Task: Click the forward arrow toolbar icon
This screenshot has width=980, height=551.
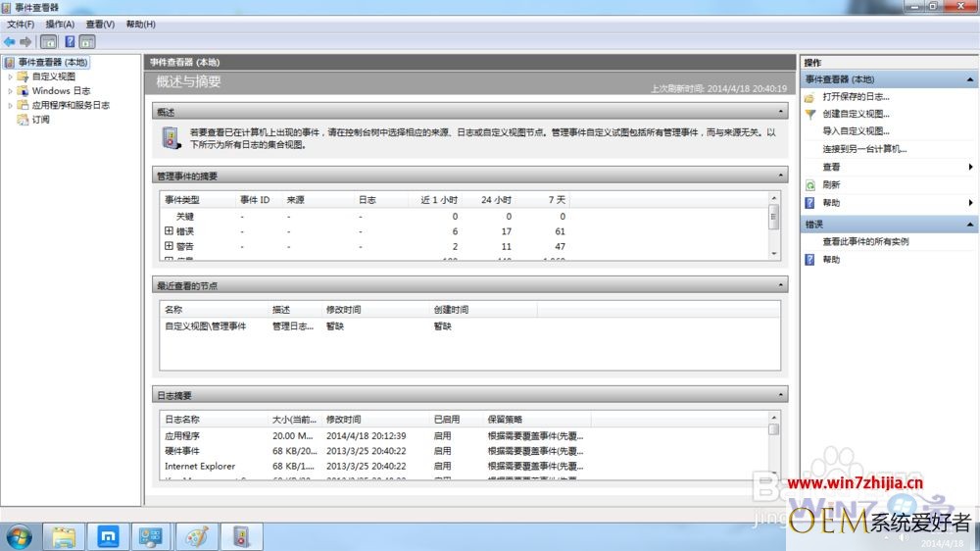Action: tap(25, 42)
